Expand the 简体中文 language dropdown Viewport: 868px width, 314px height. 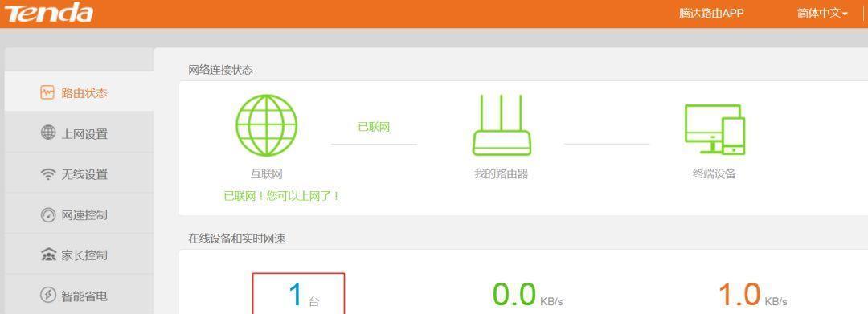(822, 14)
